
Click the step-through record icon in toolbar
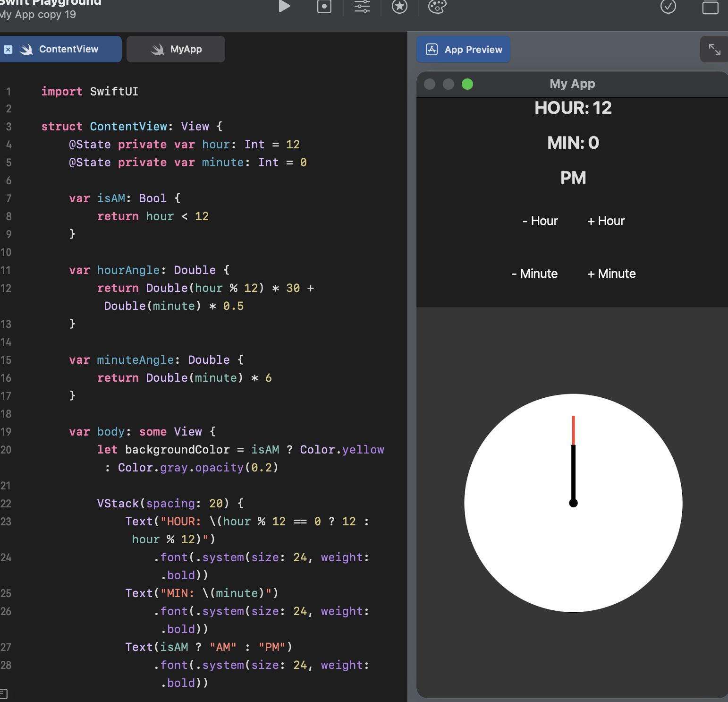pyautogui.click(x=324, y=7)
